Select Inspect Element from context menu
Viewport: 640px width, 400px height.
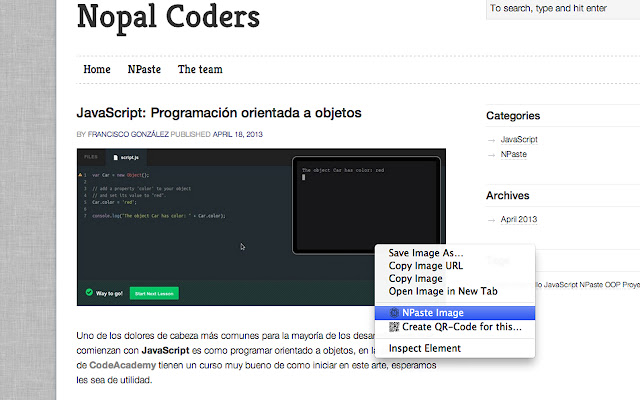tap(455, 348)
